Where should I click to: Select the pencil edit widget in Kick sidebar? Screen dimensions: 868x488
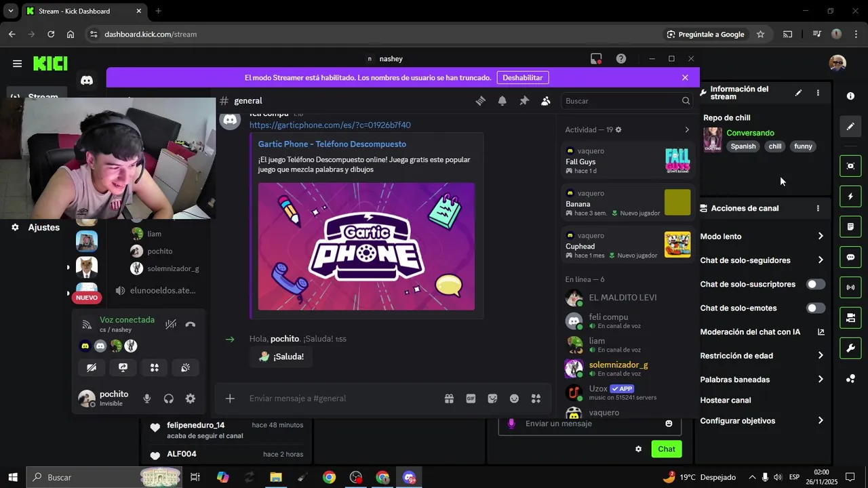pos(850,126)
